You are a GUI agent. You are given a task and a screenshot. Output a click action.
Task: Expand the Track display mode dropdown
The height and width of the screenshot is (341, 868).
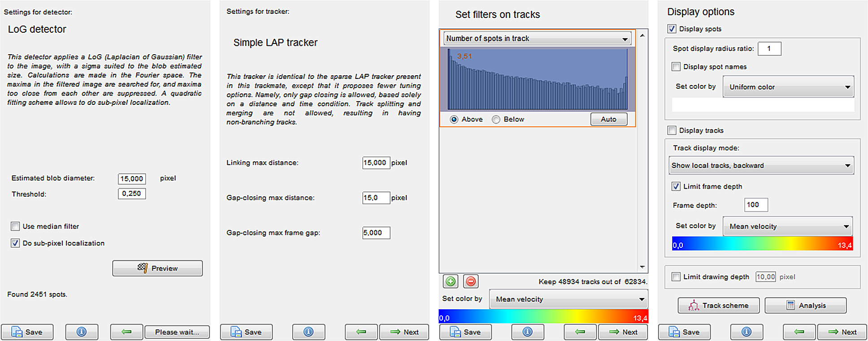pyautogui.click(x=761, y=165)
